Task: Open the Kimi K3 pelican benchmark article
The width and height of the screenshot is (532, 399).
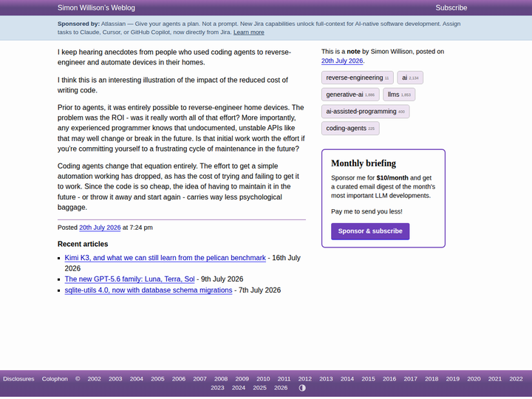Action: pos(166,258)
